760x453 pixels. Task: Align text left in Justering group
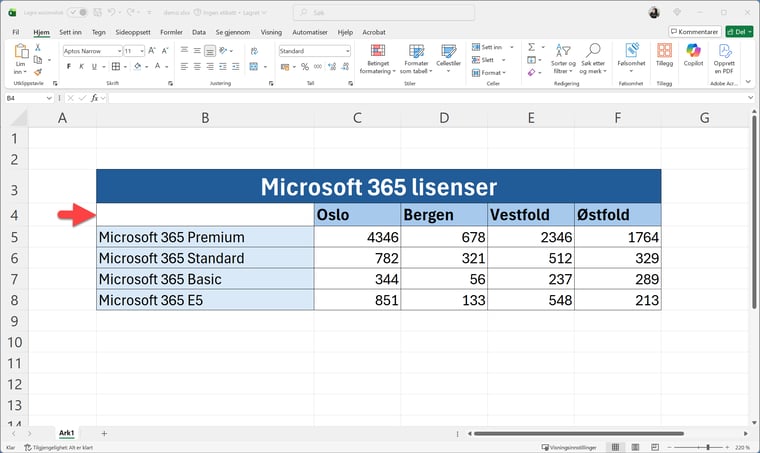[184, 66]
